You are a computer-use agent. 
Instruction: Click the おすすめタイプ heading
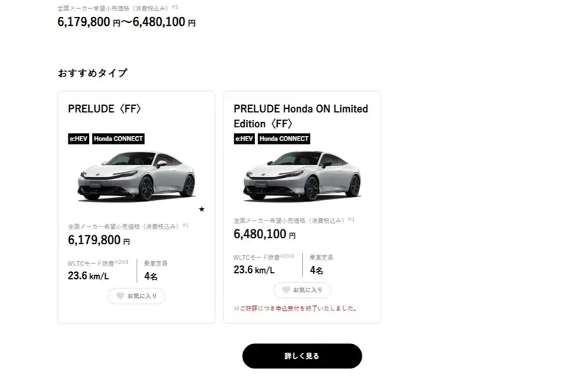coord(93,73)
